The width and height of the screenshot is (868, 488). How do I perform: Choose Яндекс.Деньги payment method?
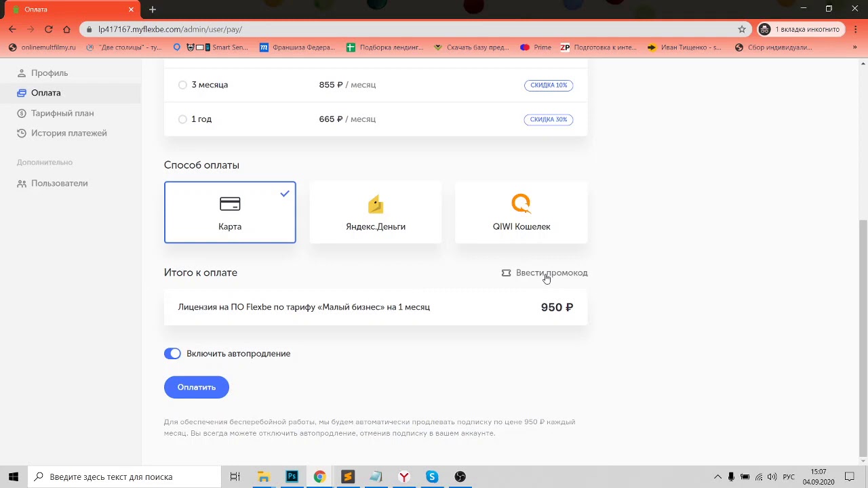point(376,212)
